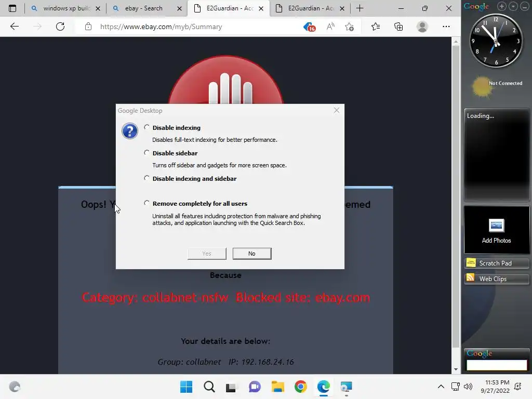Image resolution: width=532 pixels, height=399 pixels.
Task: Switch to the ebay - Search tab
Action: point(143,8)
